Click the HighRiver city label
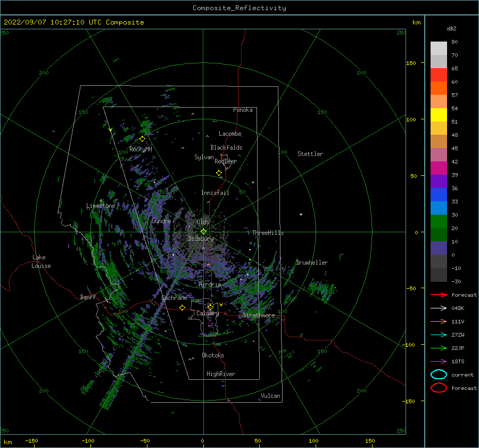The height and width of the screenshot is (448, 479). 221,374
